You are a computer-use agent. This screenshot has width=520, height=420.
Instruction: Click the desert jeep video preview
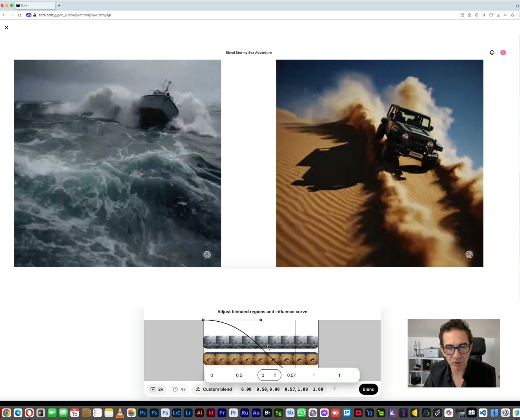pos(380,163)
